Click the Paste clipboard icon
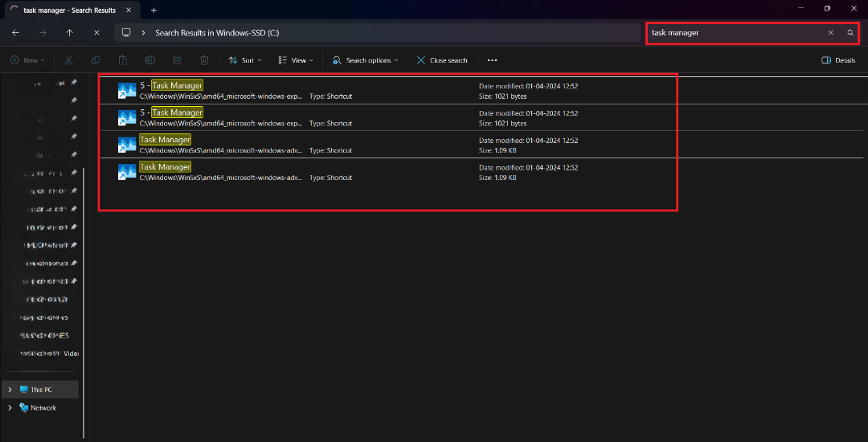This screenshot has height=442, width=868. click(123, 60)
